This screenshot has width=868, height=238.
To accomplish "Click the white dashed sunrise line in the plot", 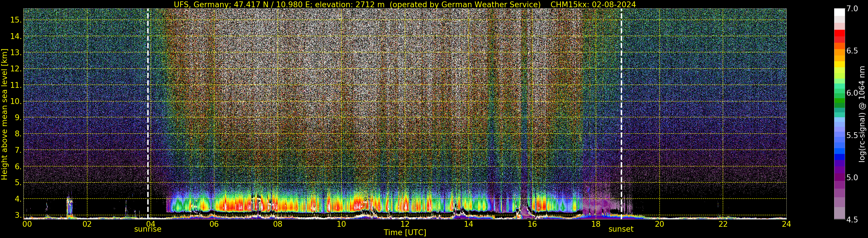I will pos(148,114).
